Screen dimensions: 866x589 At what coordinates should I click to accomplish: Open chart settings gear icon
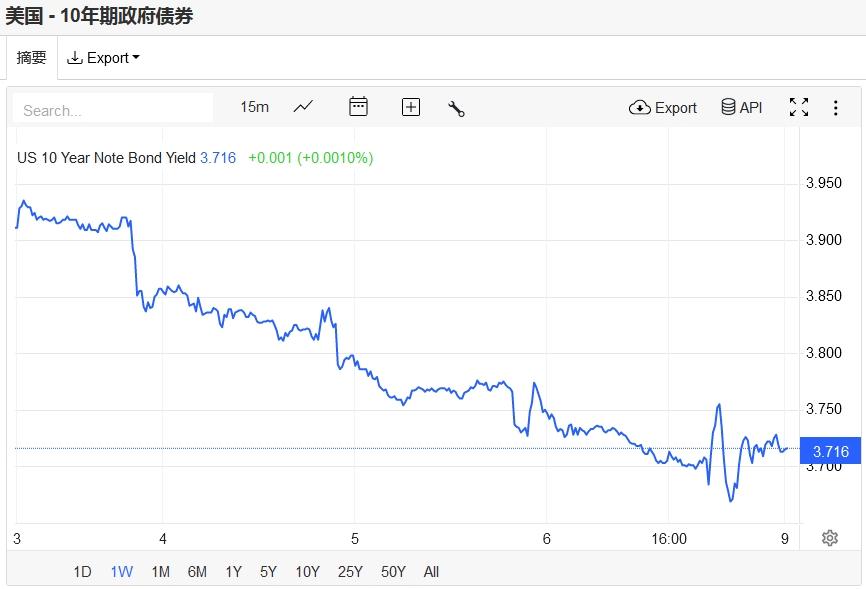pyautogui.click(x=829, y=538)
